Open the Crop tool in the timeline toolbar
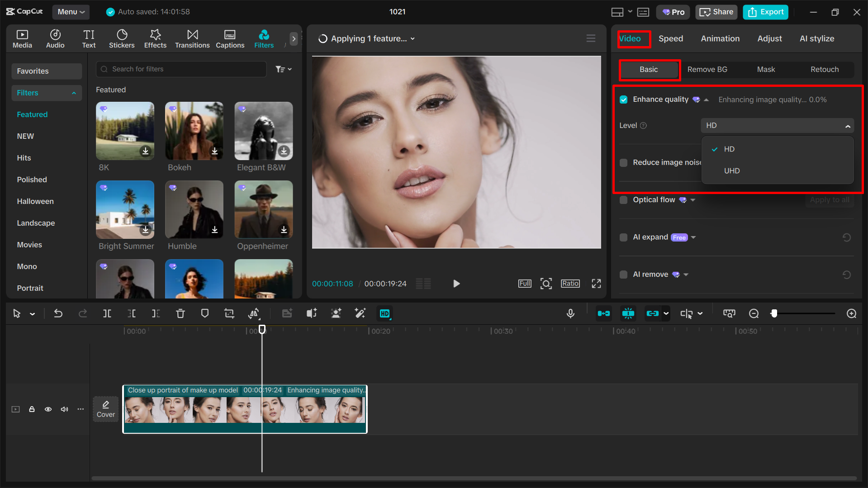This screenshot has width=868, height=488. point(229,313)
